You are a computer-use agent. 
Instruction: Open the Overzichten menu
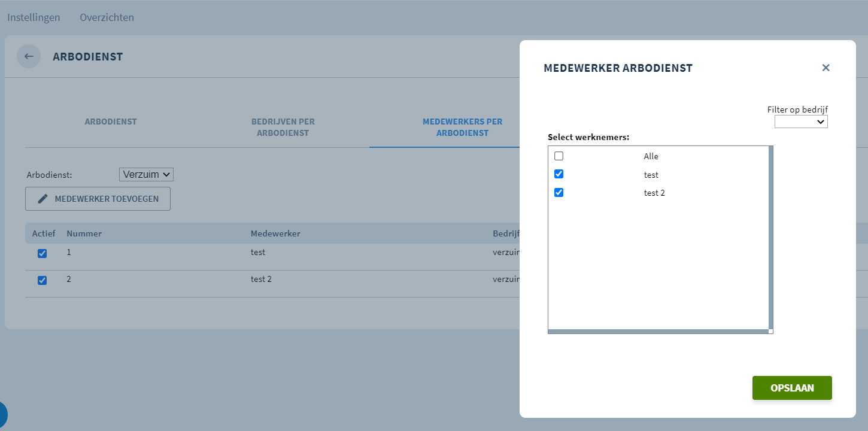[x=107, y=17]
